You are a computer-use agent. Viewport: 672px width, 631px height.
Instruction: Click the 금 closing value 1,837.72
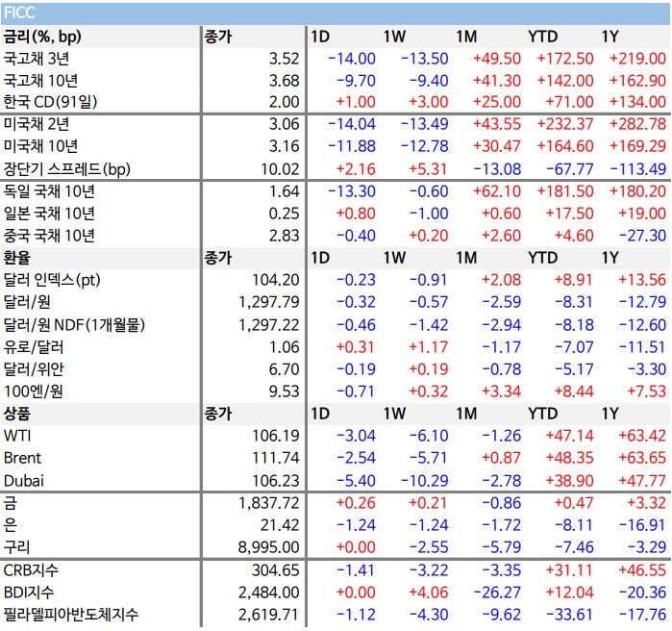pos(269,503)
